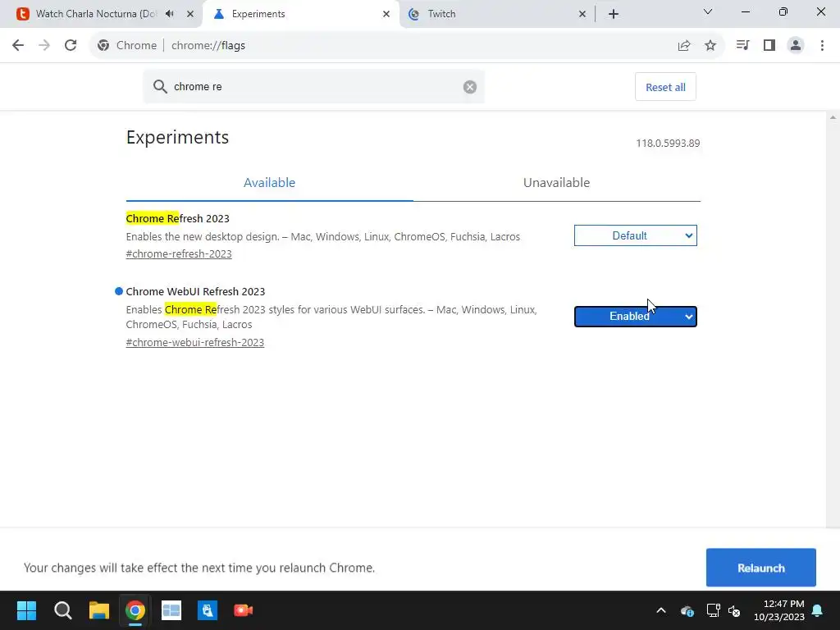This screenshot has height=630, width=840.
Task: Open Windows taskbar search
Action: [62, 610]
